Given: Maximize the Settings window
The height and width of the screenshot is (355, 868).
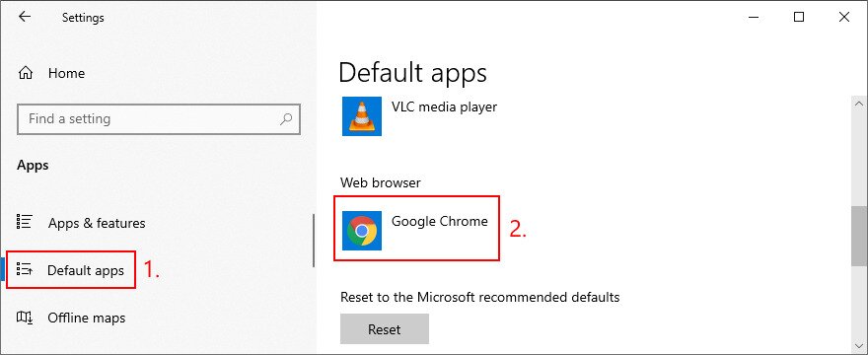Looking at the screenshot, I should 799,17.
